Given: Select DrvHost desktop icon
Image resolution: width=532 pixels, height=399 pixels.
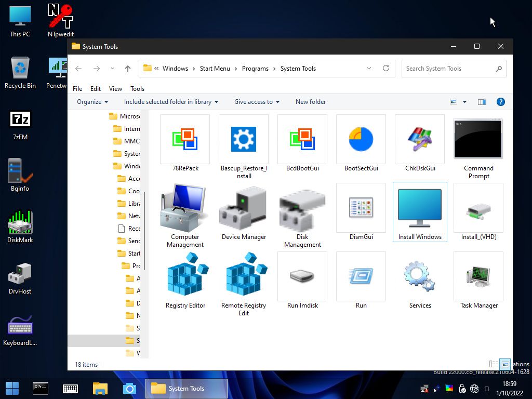Looking at the screenshot, I should (20, 278).
